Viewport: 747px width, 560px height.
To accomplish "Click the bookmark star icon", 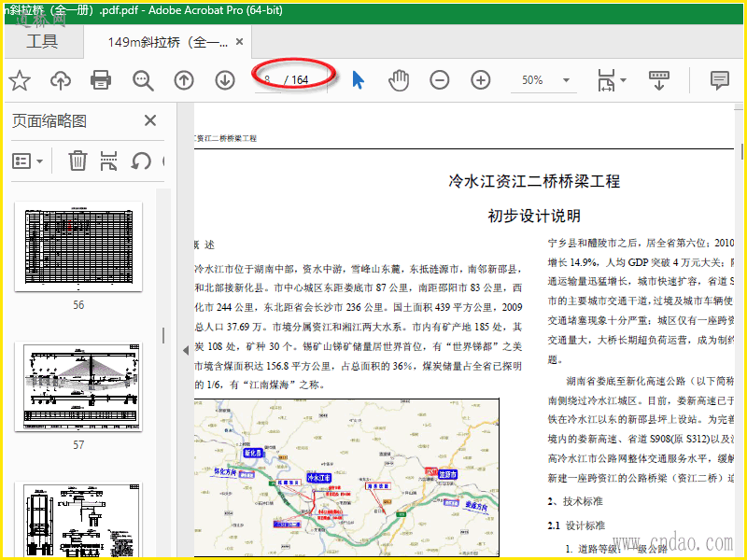I will 20,80.
